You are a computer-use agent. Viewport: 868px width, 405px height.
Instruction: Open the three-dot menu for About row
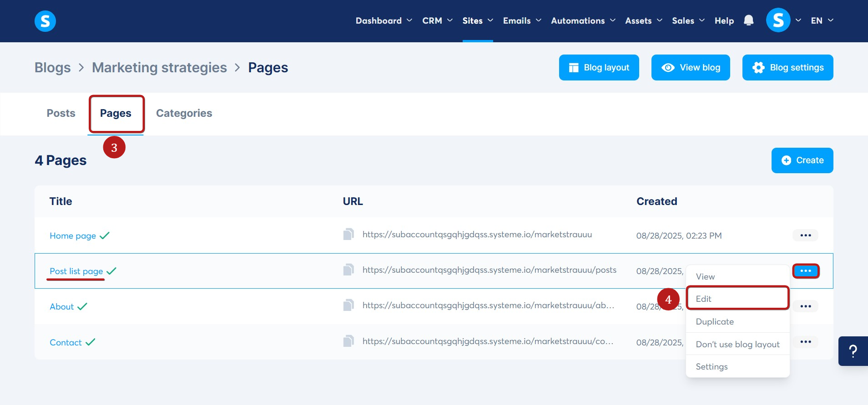click(806, 306)
